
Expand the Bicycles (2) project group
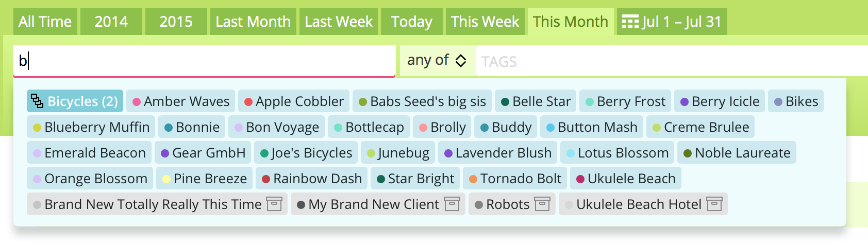(75, 101)
